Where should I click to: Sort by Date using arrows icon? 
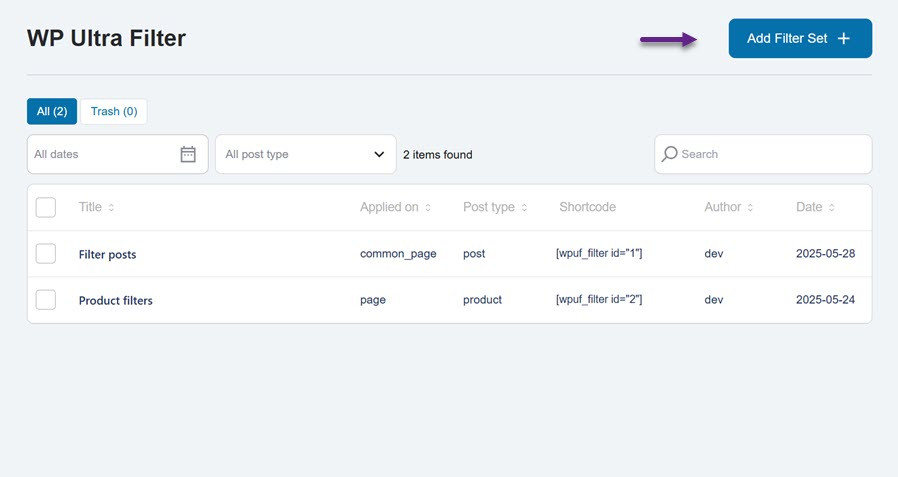(x=831, y=208)
